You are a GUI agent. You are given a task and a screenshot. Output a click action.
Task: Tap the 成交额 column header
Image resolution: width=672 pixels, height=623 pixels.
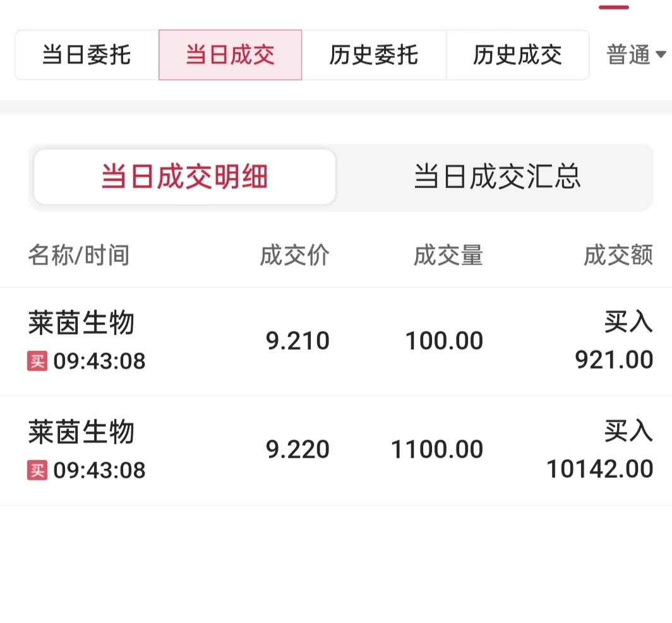[x=618, y=256]
